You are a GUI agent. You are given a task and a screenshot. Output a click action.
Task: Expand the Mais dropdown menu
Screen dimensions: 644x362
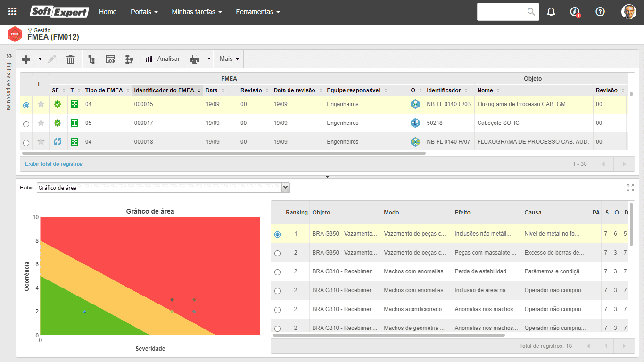(x=229, y=59)
